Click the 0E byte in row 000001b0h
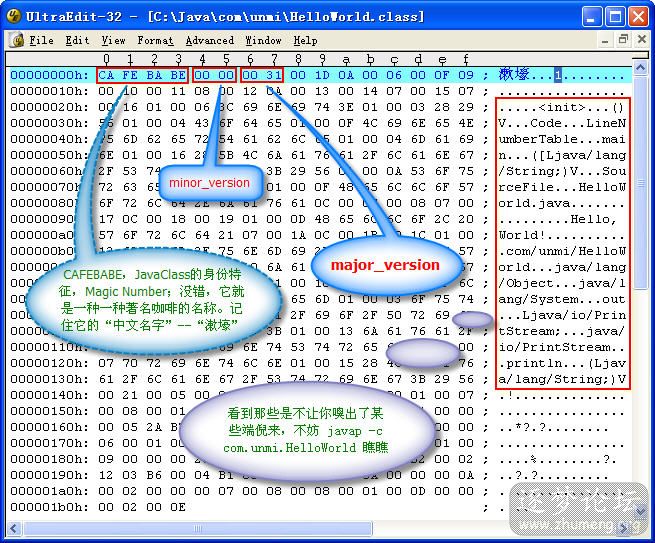 point(178,507)
